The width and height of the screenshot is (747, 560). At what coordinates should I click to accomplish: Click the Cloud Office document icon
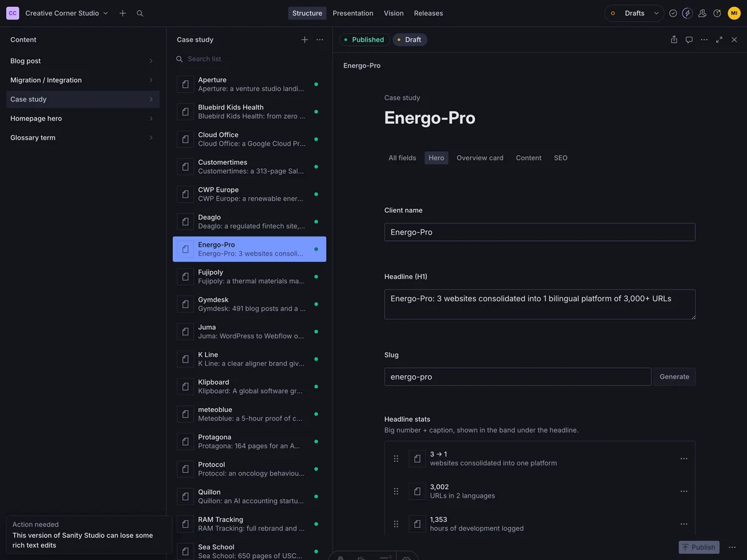[186, 139]
